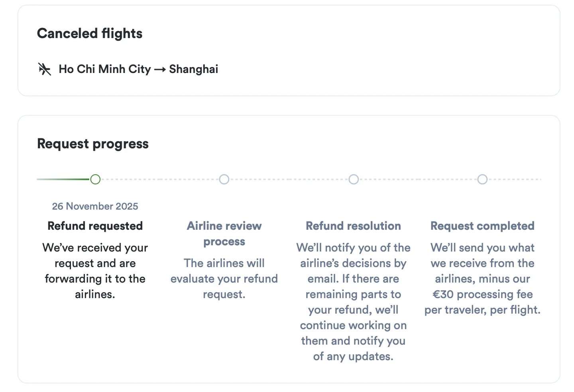Select the Shanghai destination text
The width and height of the screenshot is (574, 392).
(194, 69)
